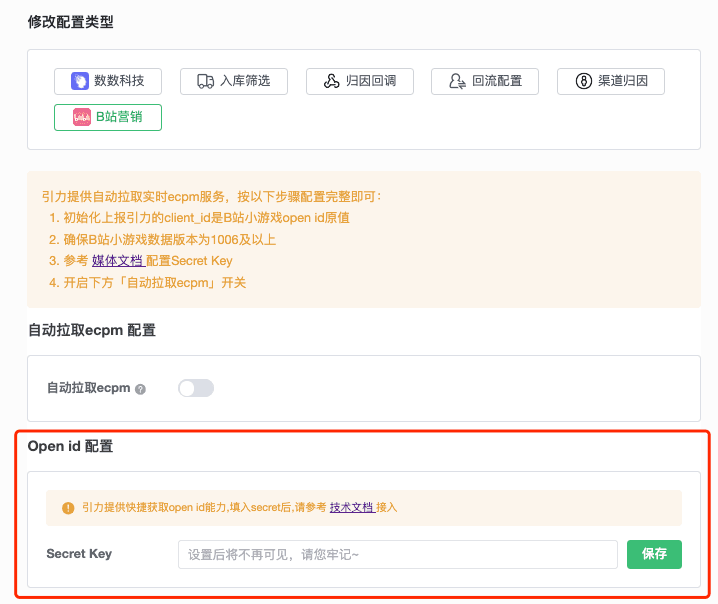Screen dimensions: 718x604
Task: Open the 技术文档 link
Action: tap(352, 507)
